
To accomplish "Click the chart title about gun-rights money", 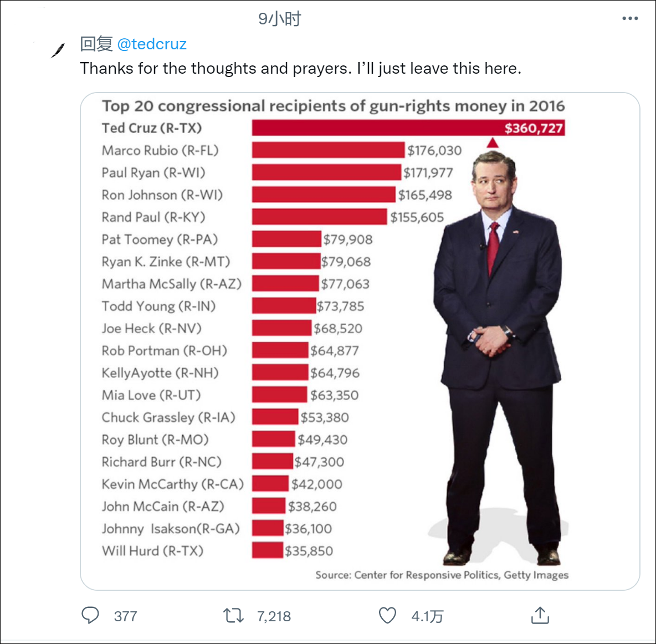I will point(333,106).
